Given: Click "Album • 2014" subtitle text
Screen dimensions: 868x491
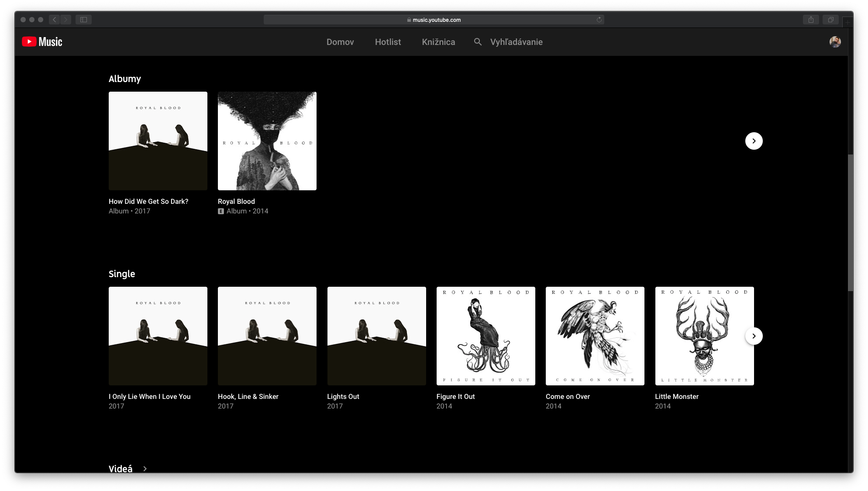Looking at the screenshot, I should click(x=247, y=211).
